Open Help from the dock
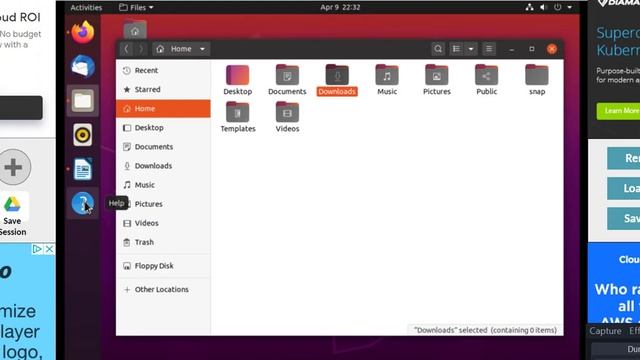The image size is (640, 360). pyautogui.click(x=83, y=203)
